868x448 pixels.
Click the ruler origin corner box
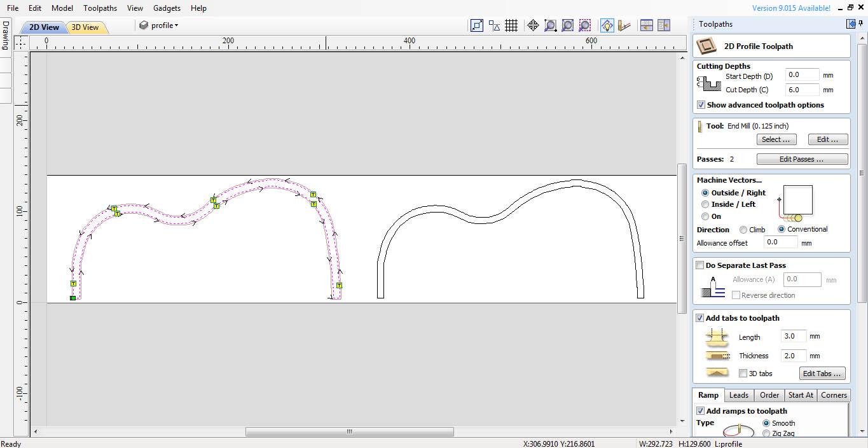(21, 43)
